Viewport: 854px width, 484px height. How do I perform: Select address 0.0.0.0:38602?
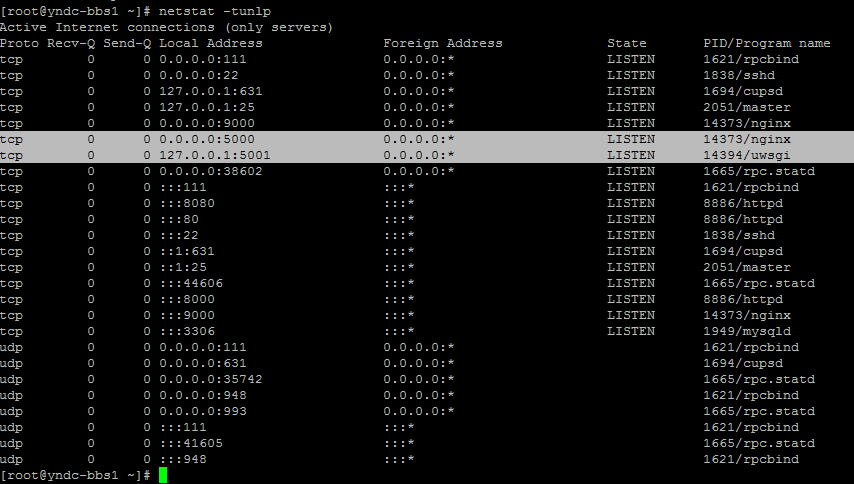tap(210, 171)
